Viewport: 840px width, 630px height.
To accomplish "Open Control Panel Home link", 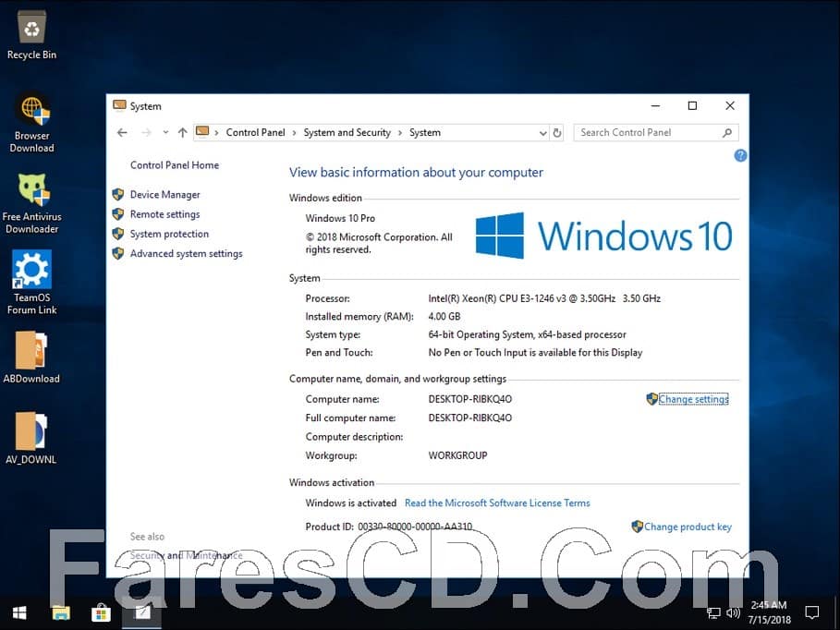I will pos(175,165).
